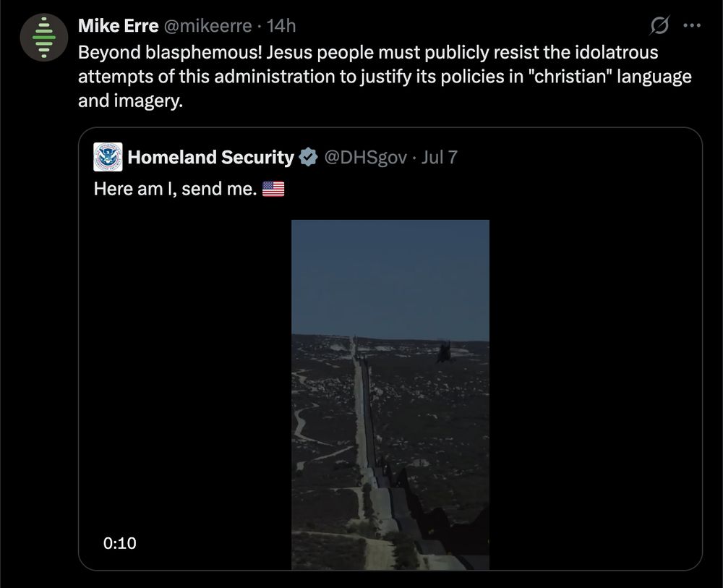Click the verified badge next to Homeland Security
Image resolution: width=723 pixels, height=588 pixels.
point(309,156)
